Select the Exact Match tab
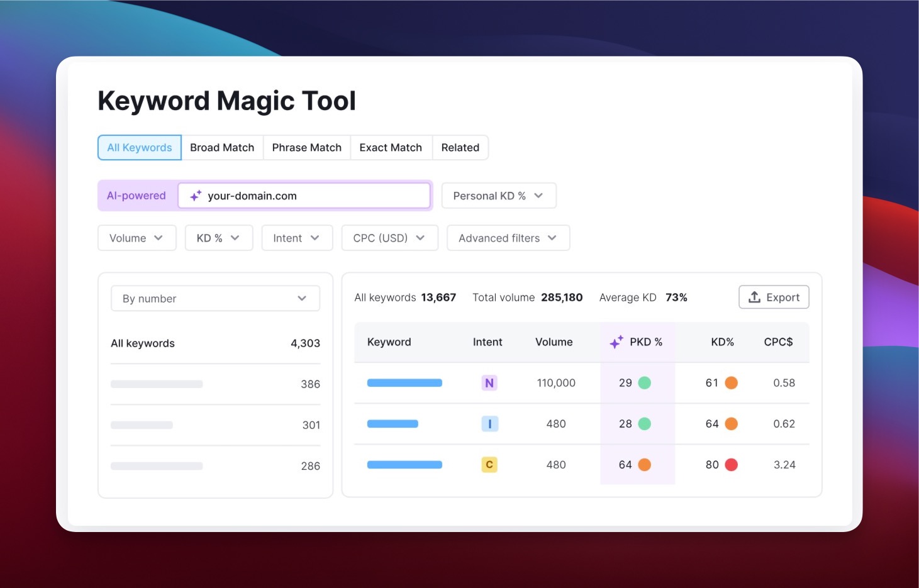Image resolution: width=919 pixels, height=588 pixels. [x=391, y=147]
